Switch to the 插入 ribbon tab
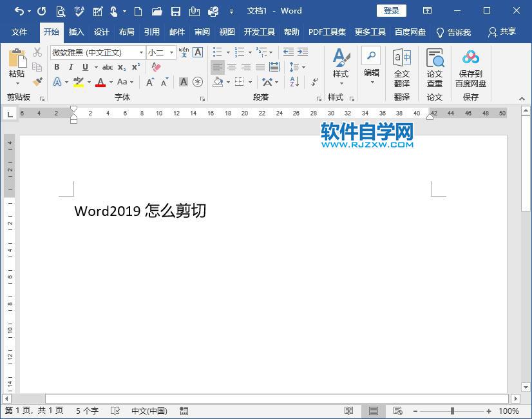532x419 pixels. coord(77,32)
